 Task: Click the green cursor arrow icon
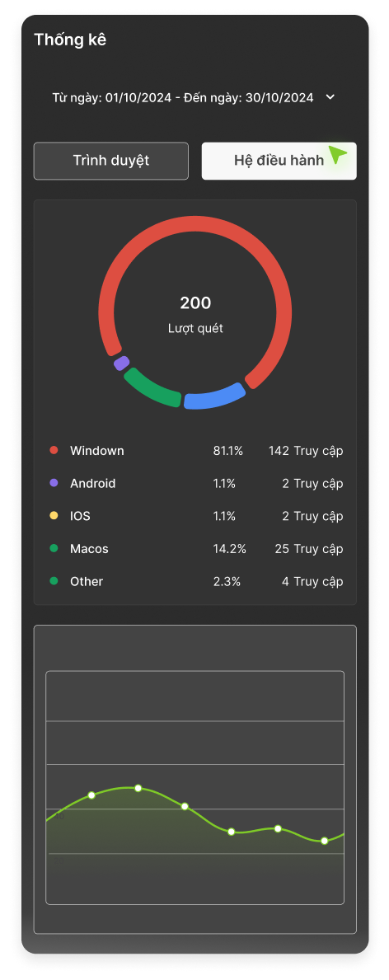coord(338,154)
